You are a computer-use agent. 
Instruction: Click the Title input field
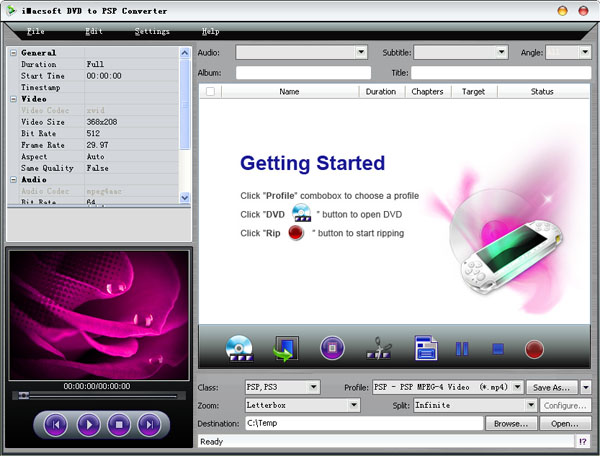click(501, 72)
